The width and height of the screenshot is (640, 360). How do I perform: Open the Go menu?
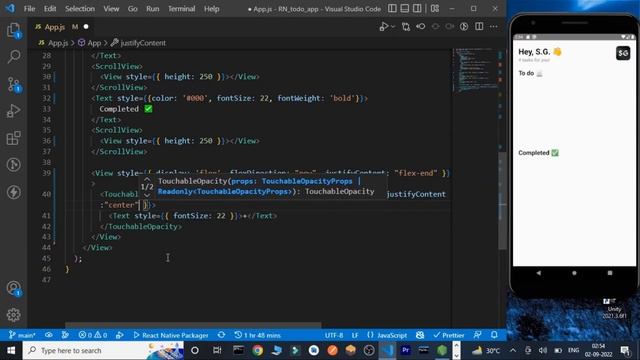[132, 9]
